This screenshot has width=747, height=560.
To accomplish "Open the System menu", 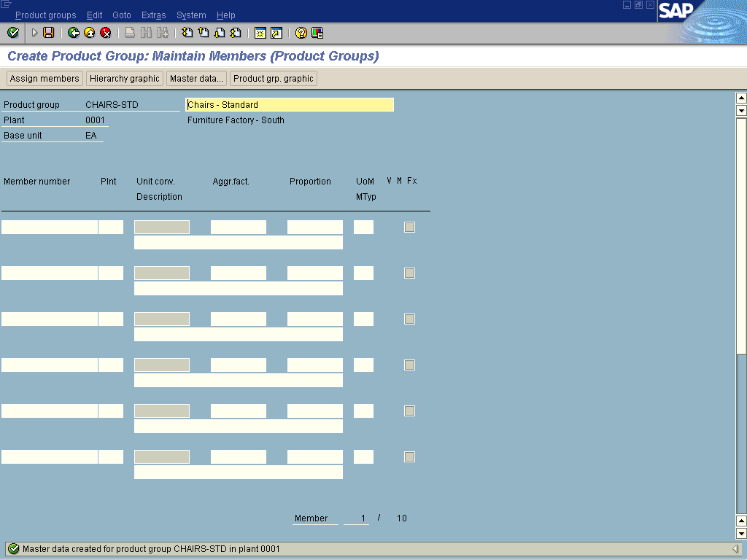I will (x=191, y=15).
